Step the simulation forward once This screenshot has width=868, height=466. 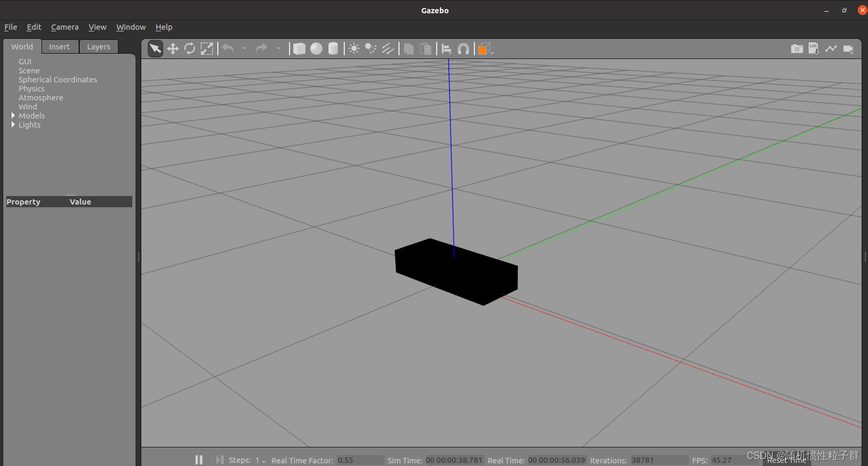pyautogui.click(x=219, y=460)
